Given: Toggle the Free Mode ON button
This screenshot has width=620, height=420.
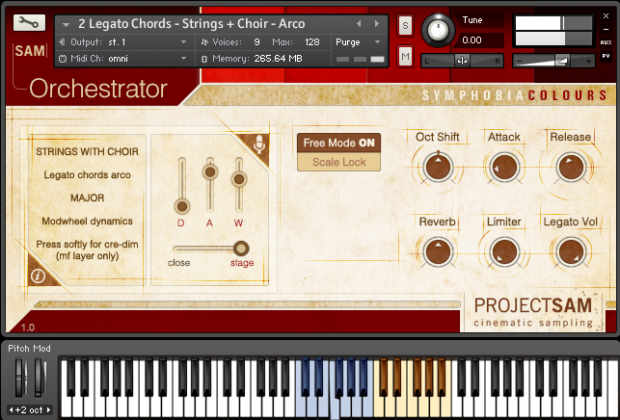Looking at the screenshot, I should coord(339,143).
